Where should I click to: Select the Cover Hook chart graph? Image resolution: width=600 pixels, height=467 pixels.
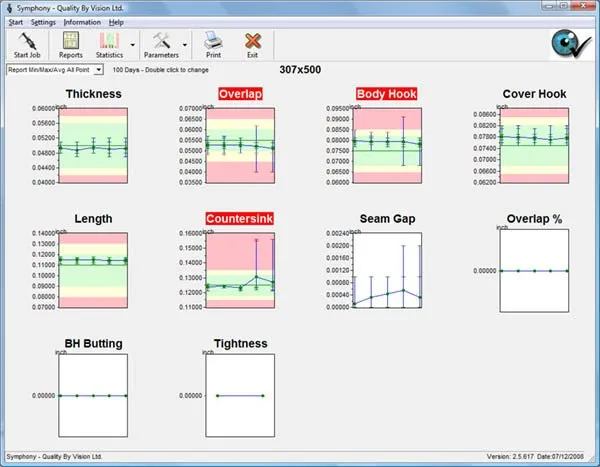pyautogui.click(x=534, y=145)
